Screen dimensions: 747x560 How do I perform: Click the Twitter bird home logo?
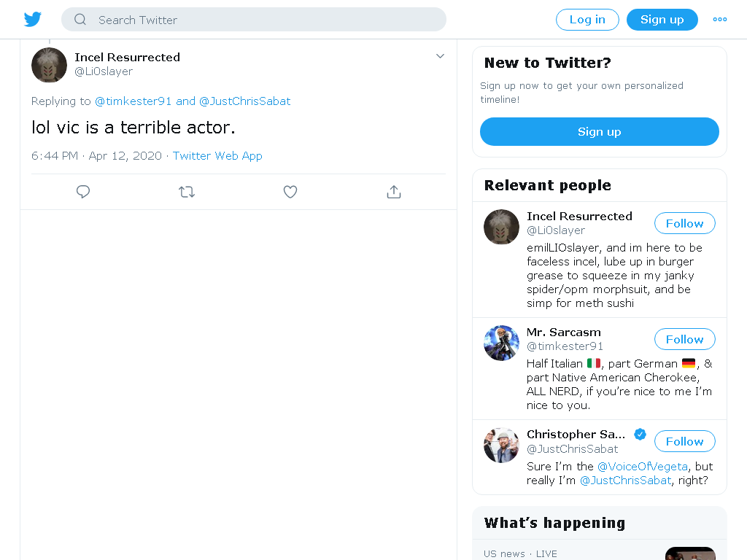[32, 20]
